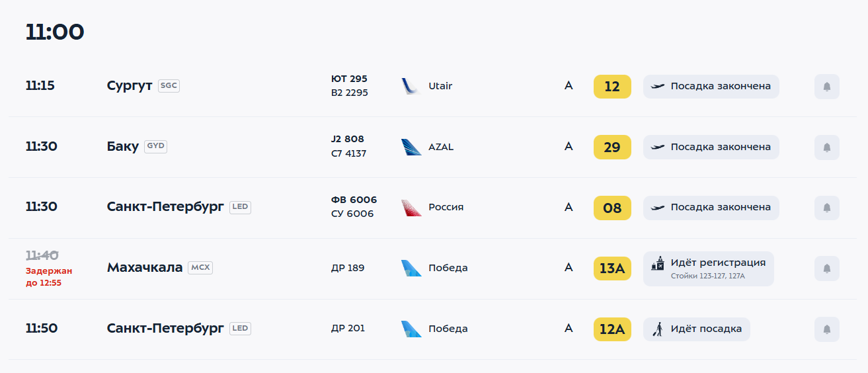The image size is (868, 373).
Task: Click 'Посадка закончена' status for Баку flight
Action: click(711, 147)
